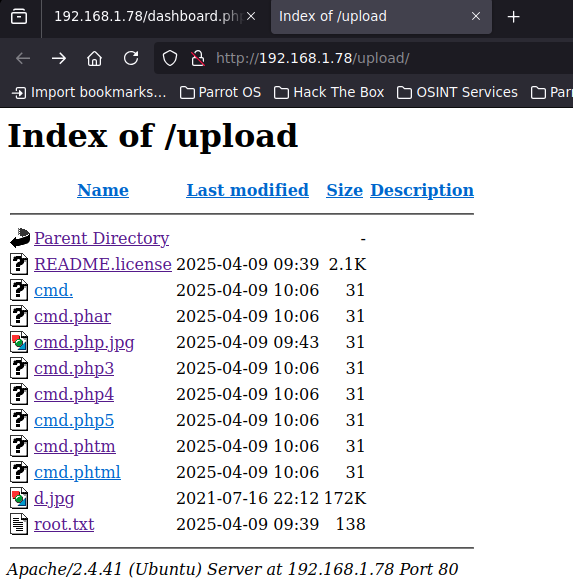Expand the OSINT Services bookmarks folder
Screen dimensions: 573x587
point(457,92)
